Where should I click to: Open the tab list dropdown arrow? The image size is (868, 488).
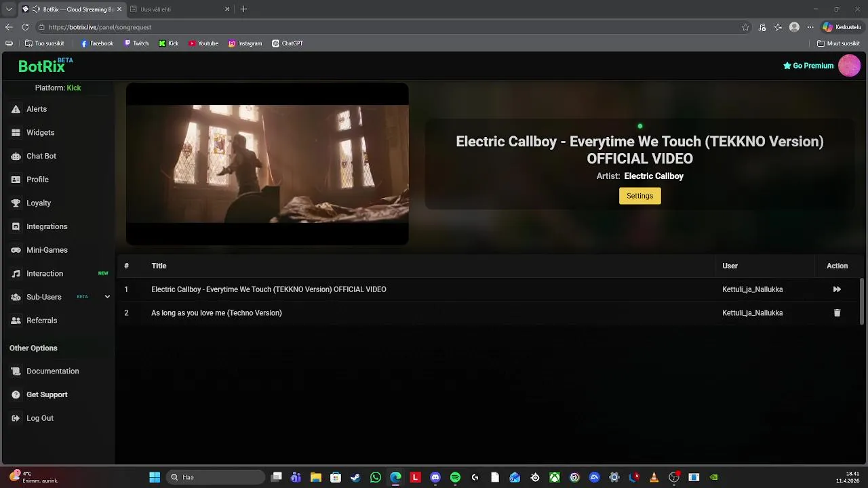click(9, 9)
